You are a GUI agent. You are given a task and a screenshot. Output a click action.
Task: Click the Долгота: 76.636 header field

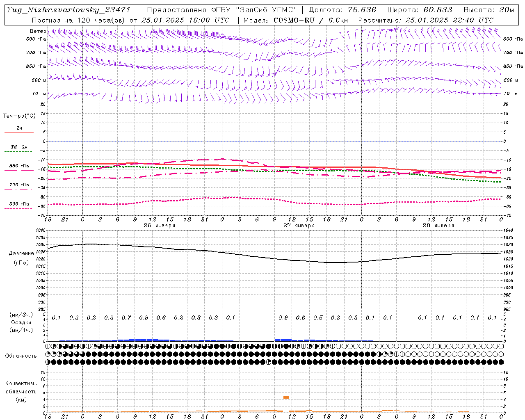[x=342, y=10]
